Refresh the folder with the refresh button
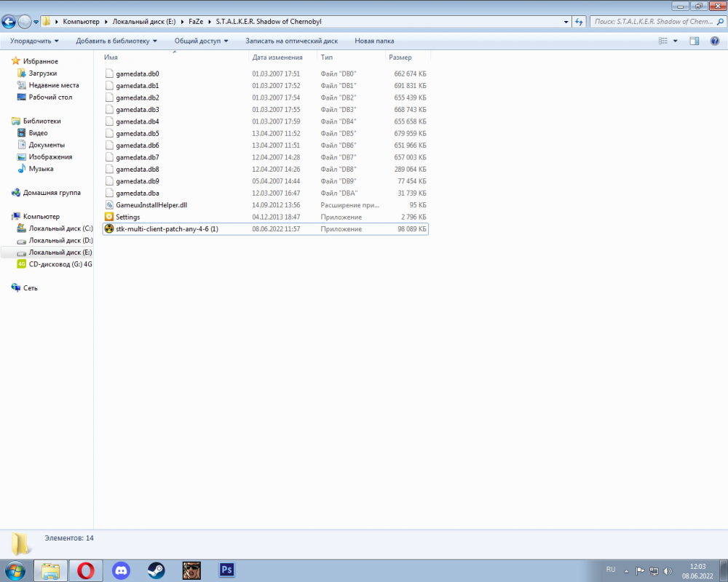The image size is (728, 582). tap(579, 21)
